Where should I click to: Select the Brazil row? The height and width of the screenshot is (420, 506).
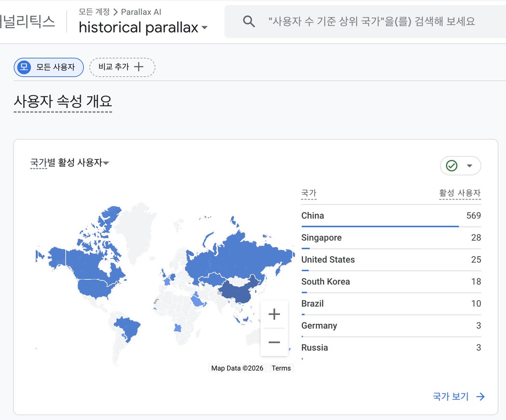click(x=391, y=304)
